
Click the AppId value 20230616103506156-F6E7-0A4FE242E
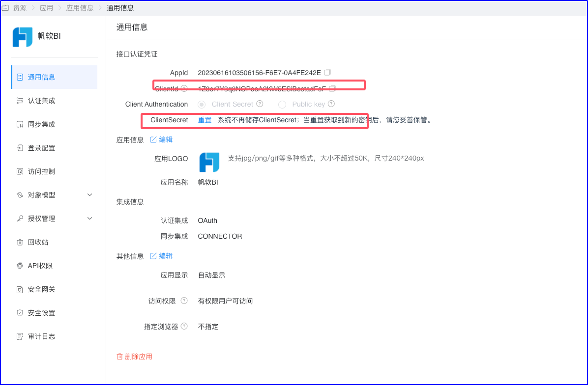260,73
